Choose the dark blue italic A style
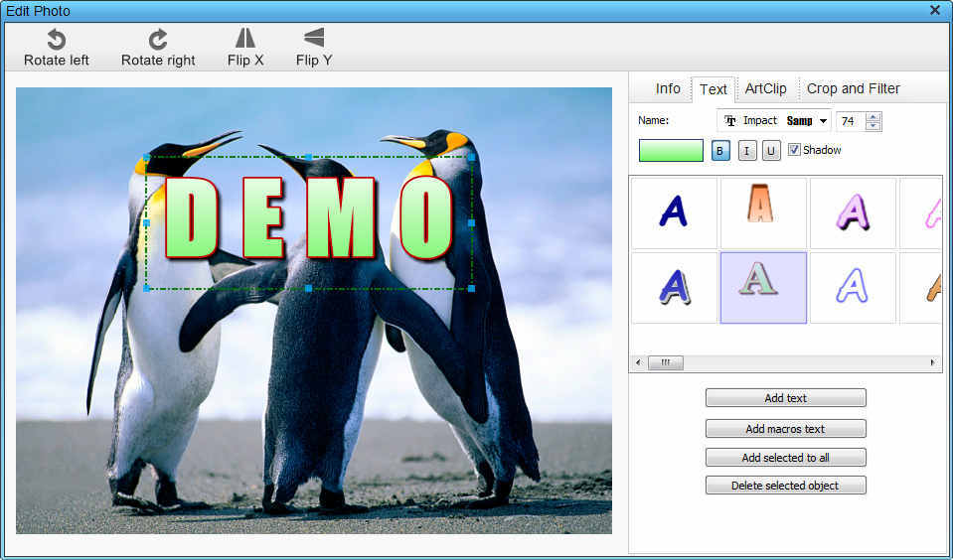Image resolution: width=953 pixels, height=560 pixels. (x=674, y=213)
